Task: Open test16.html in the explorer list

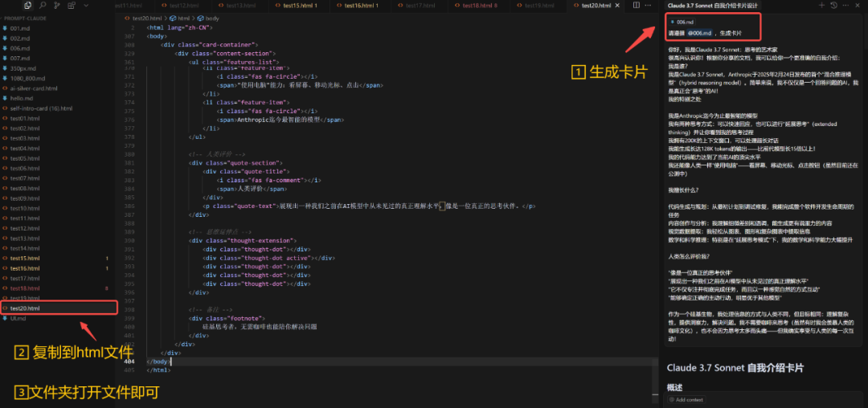Action: coord(58,268)
